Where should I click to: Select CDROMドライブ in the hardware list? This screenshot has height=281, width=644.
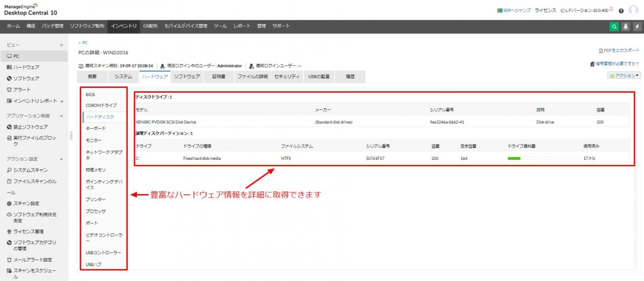pos(101,105)
